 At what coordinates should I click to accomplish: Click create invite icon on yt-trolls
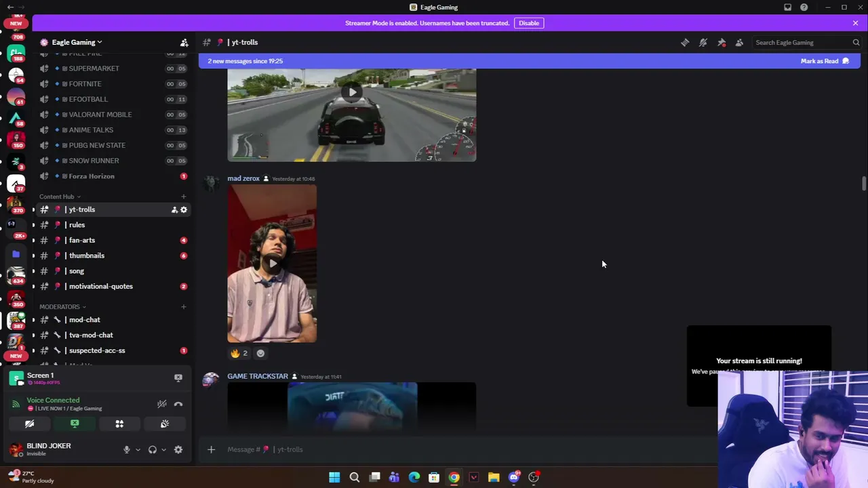[x=174, y=209]
